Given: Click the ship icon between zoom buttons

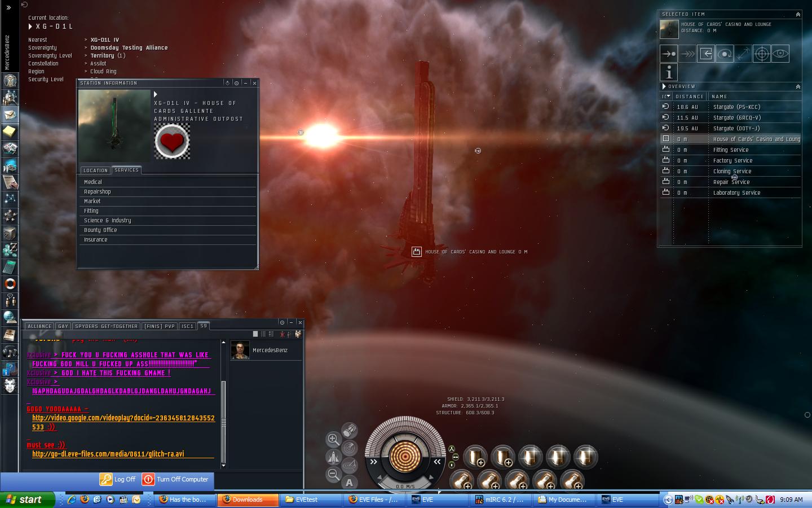Looking at the screenshot, I should (x=333, y=457).
